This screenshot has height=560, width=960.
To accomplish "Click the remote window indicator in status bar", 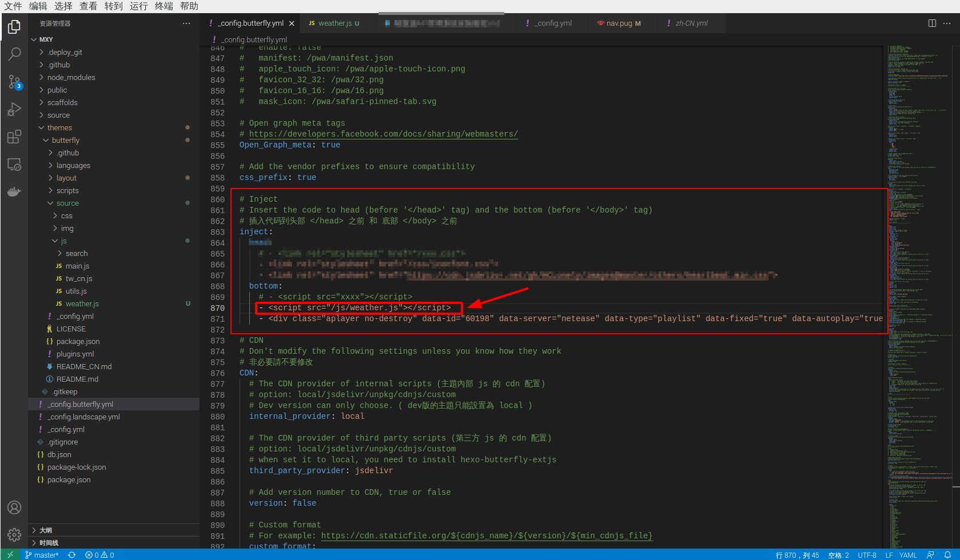I will pos(10,555).
